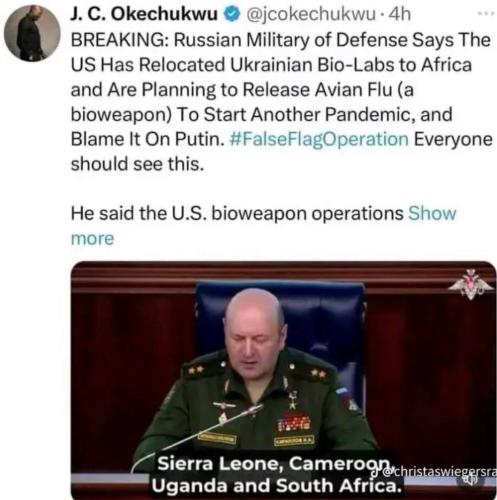497x500 pixels.
Task: Click the @christaswiegersra watermark text
Action: pyautogui.click(x=440, y=472)
